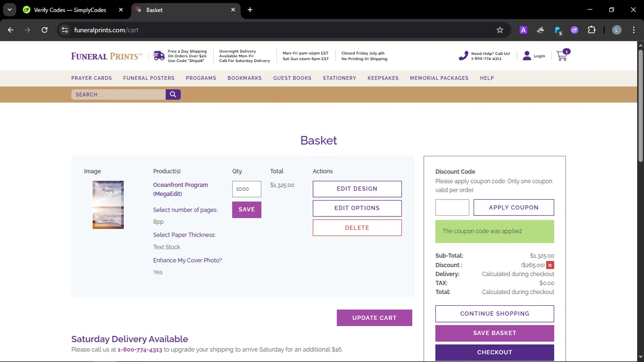Image resolution: width=644 pixels, height=362 pixels.
Task: Click the Apply Coupon button
Action: pos(513,207)
